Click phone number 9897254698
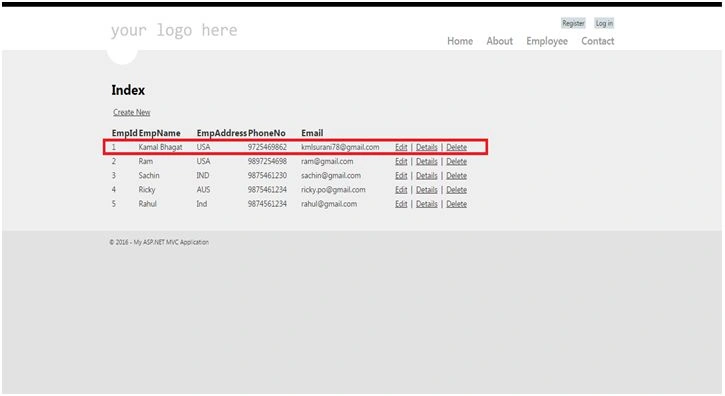 [267, 161]
